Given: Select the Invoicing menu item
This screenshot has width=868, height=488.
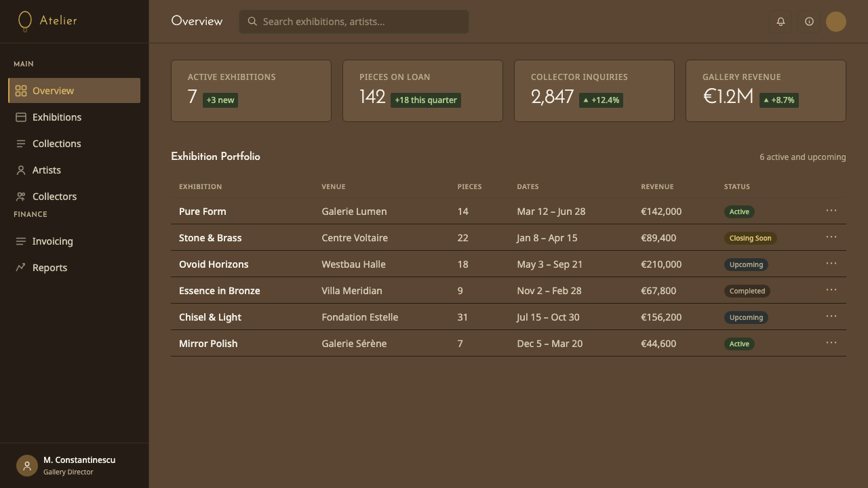Looking at the screenshot, I should pos(75,241).
